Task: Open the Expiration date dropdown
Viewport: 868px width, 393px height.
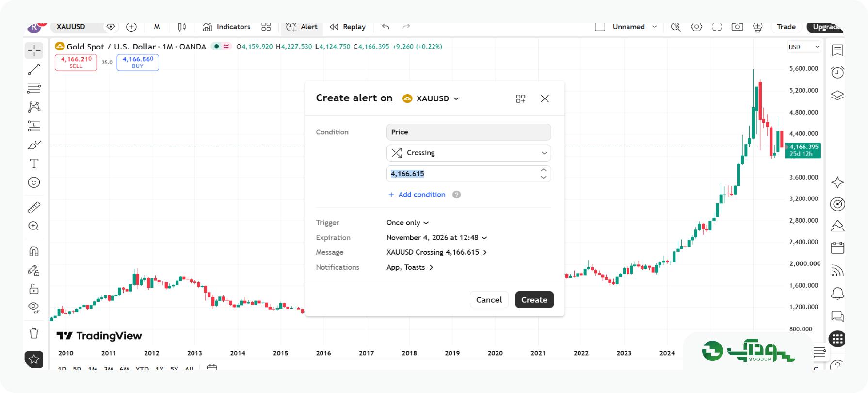Action: [x=437, y=238]
